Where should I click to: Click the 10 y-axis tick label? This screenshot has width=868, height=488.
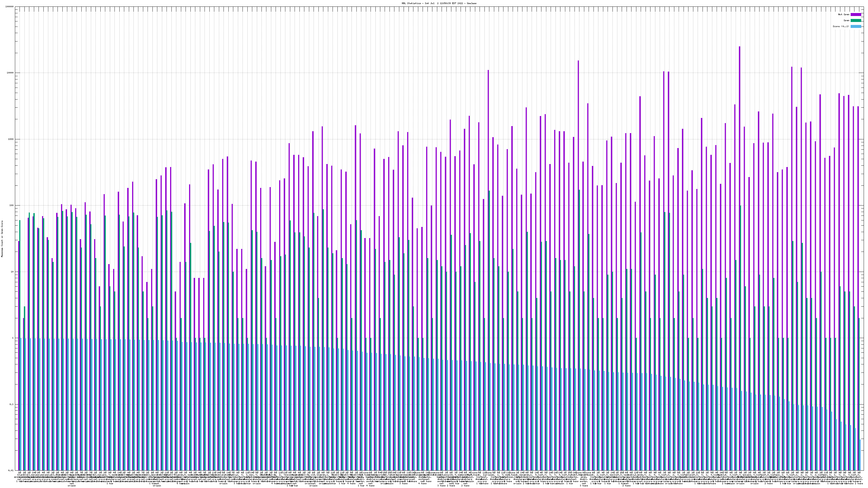(x=13, y=272)
